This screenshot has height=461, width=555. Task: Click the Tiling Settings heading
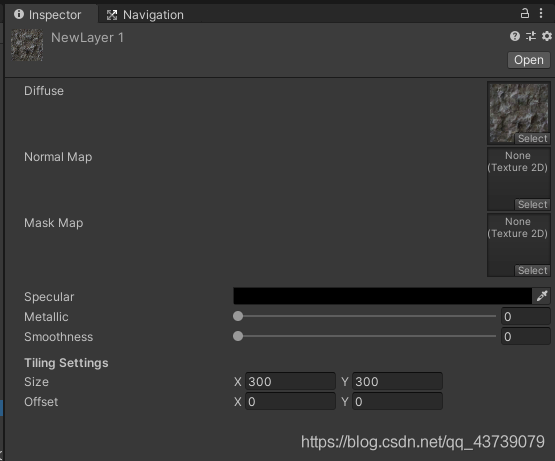click(x=66, y=363)
